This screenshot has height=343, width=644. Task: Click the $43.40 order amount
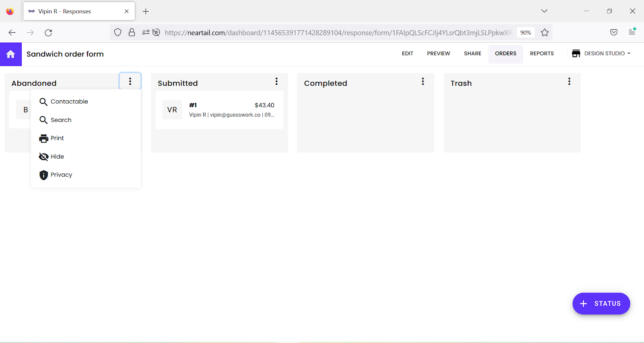(x=264, y=105)
